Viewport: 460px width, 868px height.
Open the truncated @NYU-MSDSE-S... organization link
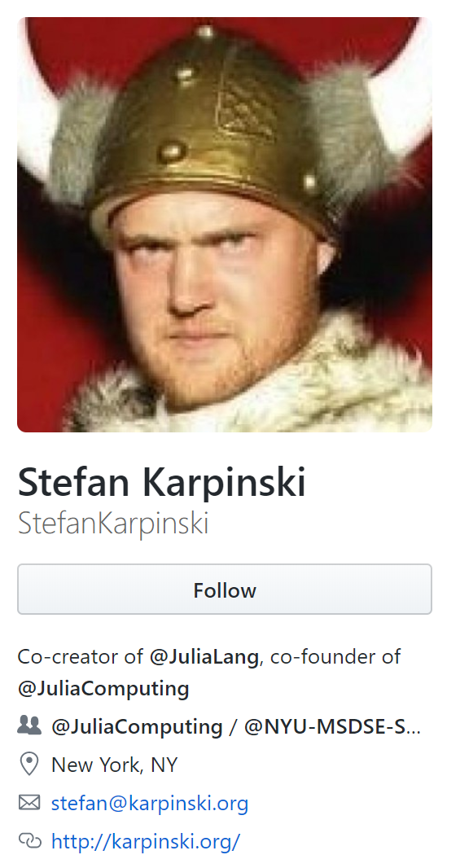coord(332,727)
